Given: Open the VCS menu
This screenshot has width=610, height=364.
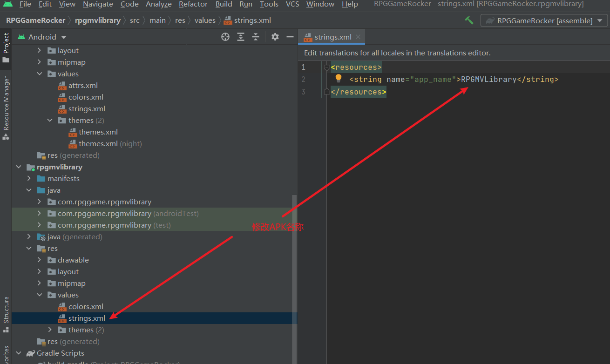Looking at the screenshot, I should tap(292, 4).
